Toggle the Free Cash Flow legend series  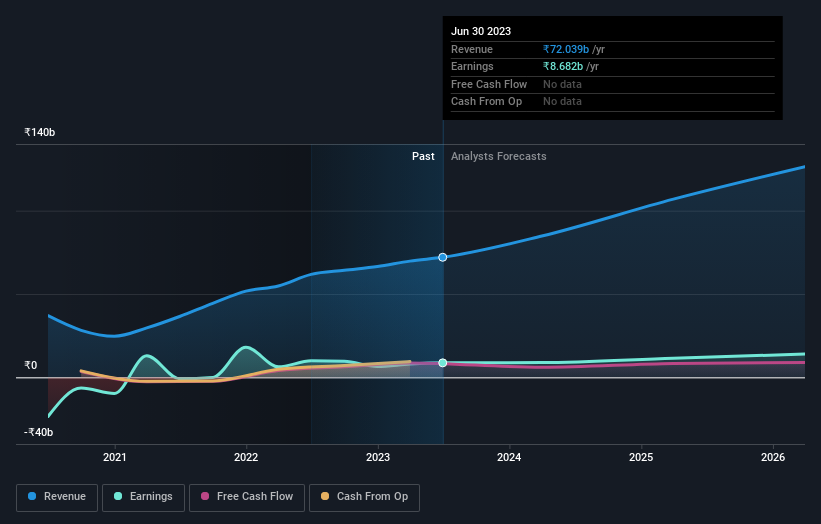tap(247, 497)
